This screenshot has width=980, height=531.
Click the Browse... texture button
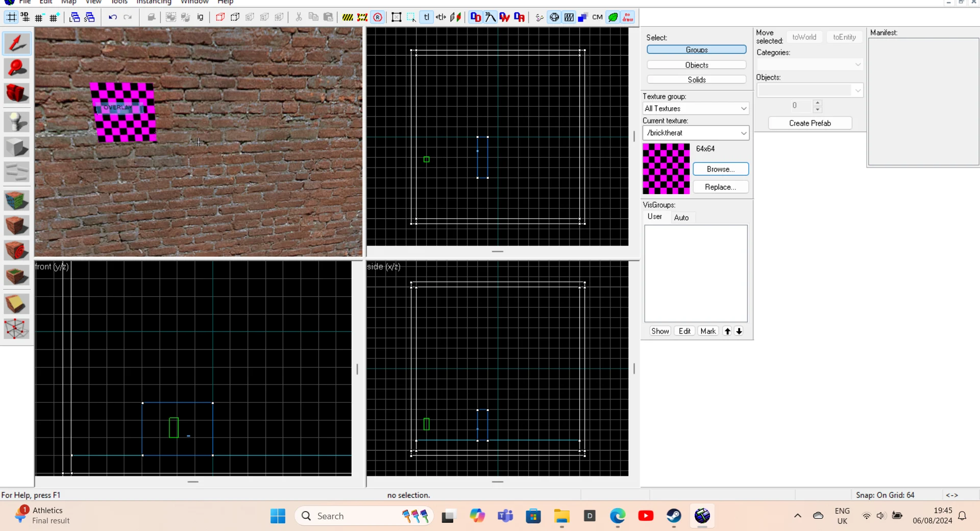pyautogui.click(x=720, y=169)
